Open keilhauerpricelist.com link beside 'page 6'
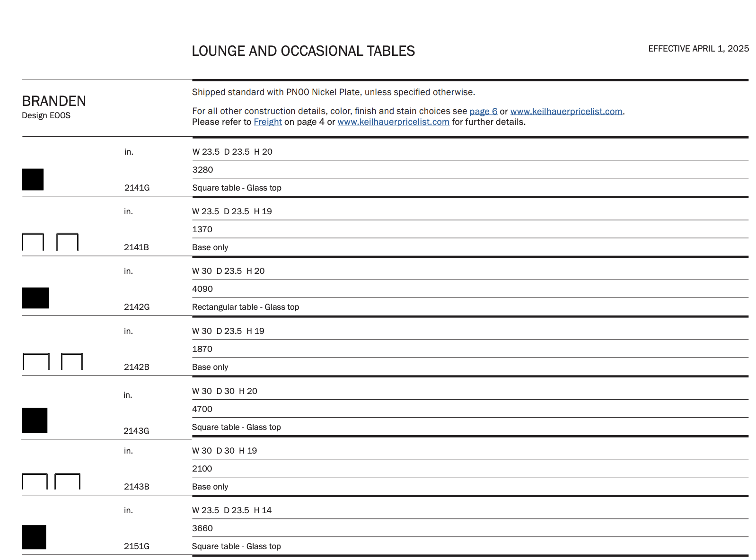This screenshot has width=756, height=560. (566, 111)
